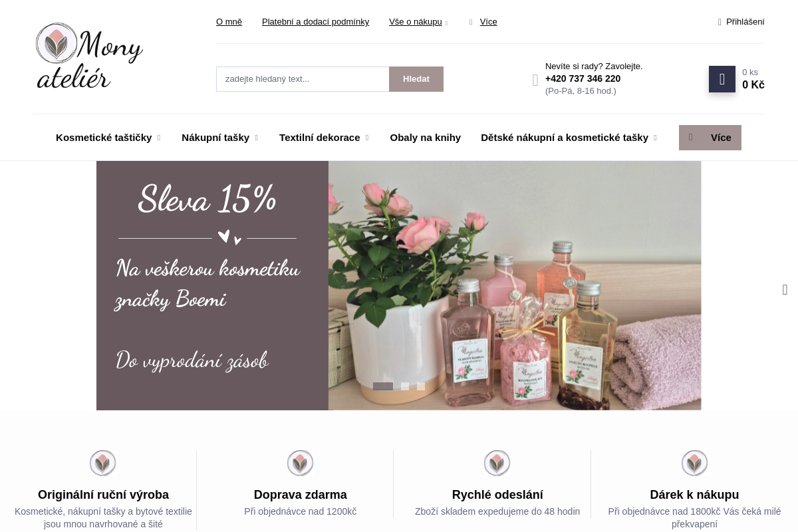
Task: Open the Textilní dekorace menu item
Action: pyautogui.click(x=324, y=138)
